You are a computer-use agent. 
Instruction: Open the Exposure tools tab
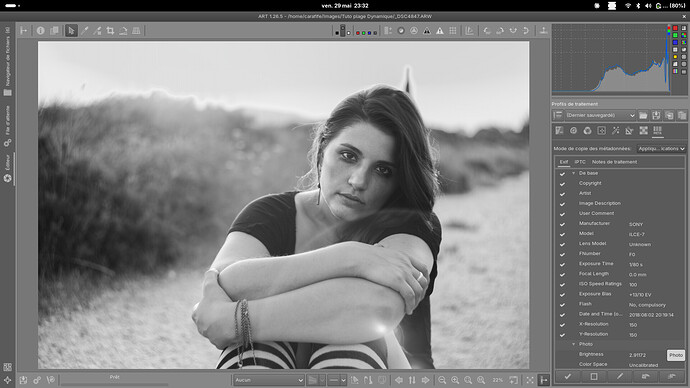[559, 131]
